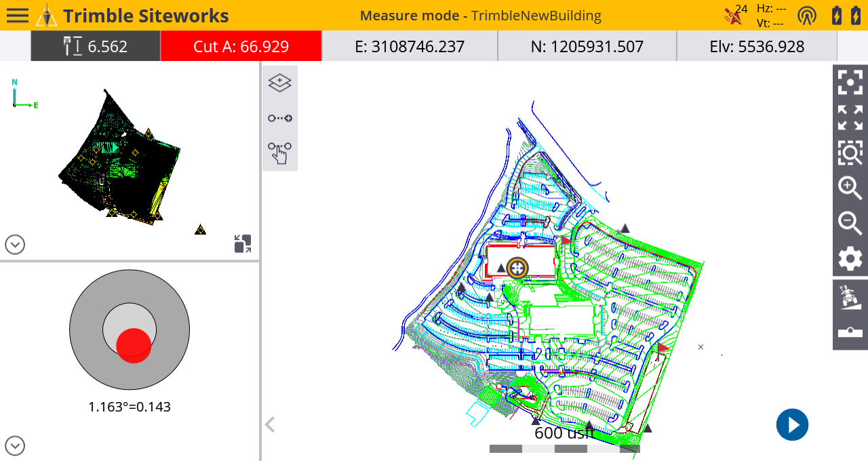868x461 pixels.
Task: Select the measure point icon
Action: [x=850, y=332]
